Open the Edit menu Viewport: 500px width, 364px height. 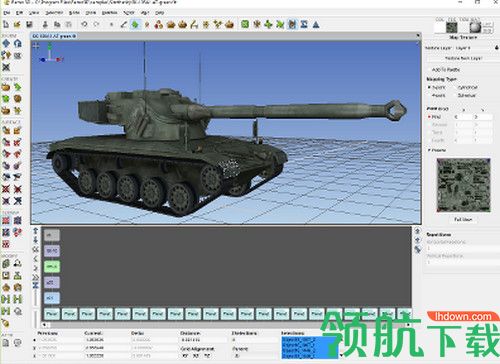click(x=19, y=13)
